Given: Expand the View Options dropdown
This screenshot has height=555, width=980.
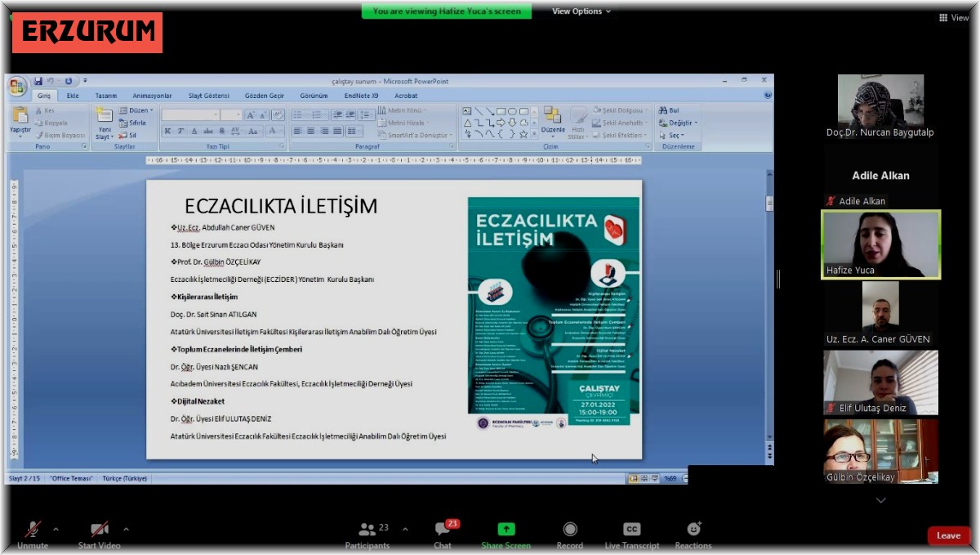Looking at the screenshot, I should coord(581,11).
